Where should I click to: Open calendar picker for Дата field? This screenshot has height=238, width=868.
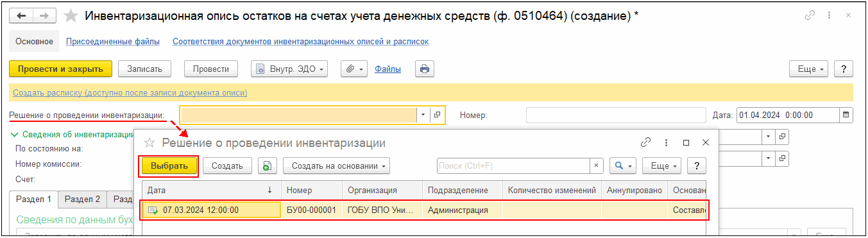(x=846, y=115)
